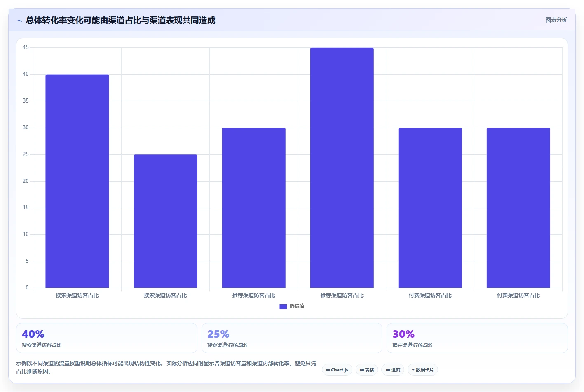Click the 表格 tag chip
584x392 pixels.
click(367, 370)
